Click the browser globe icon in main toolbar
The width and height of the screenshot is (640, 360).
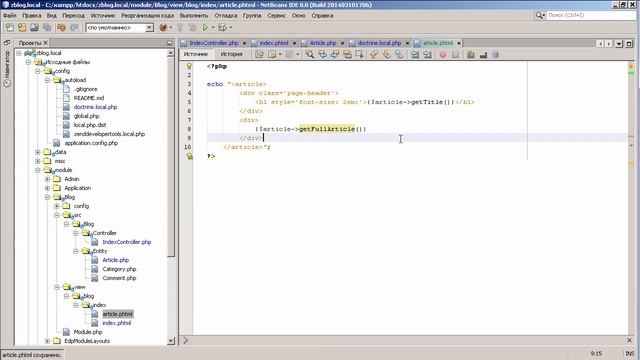click(163, 27)
